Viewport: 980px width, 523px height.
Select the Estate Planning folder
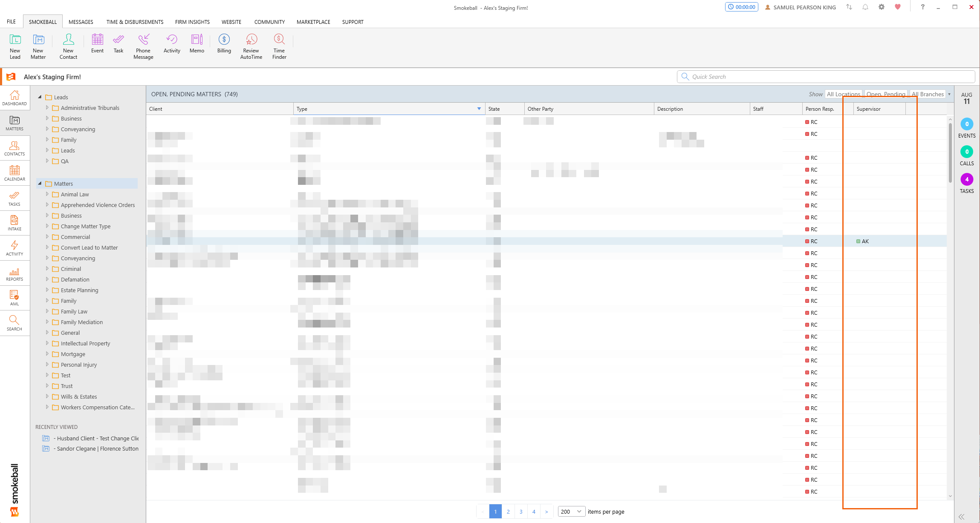tap(79, 290)
